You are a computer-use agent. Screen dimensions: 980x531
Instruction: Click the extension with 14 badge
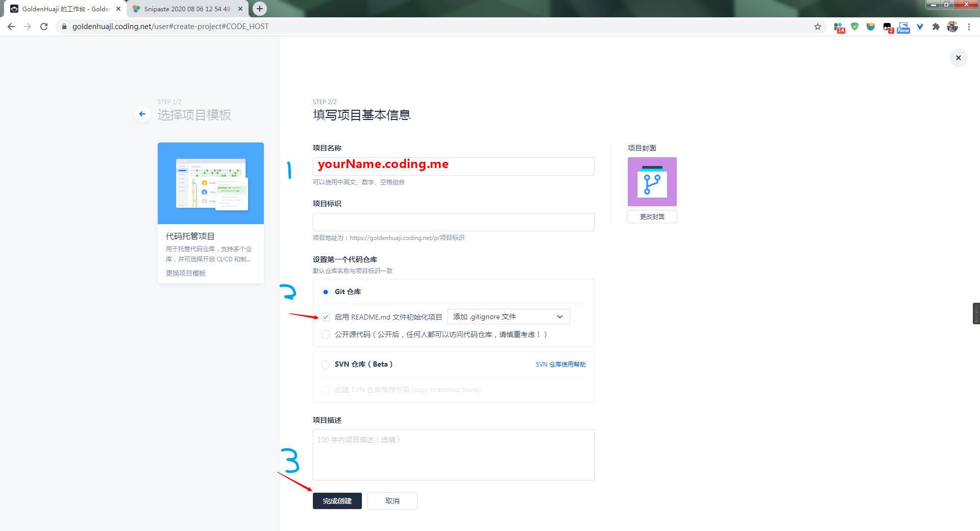pos(839,27)
